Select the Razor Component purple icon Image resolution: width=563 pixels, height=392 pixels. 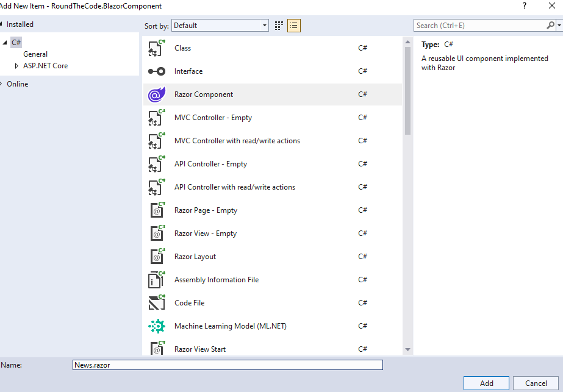[157, 94]
